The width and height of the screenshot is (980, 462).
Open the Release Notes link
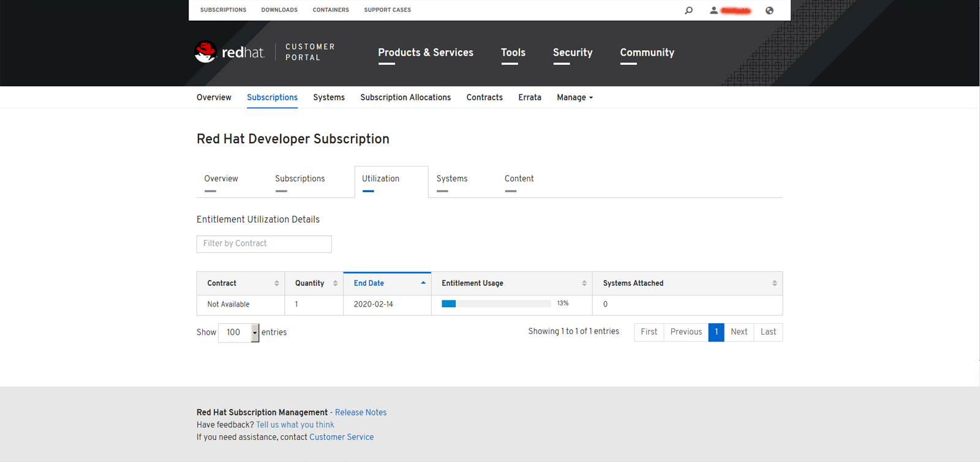(360, 412)
